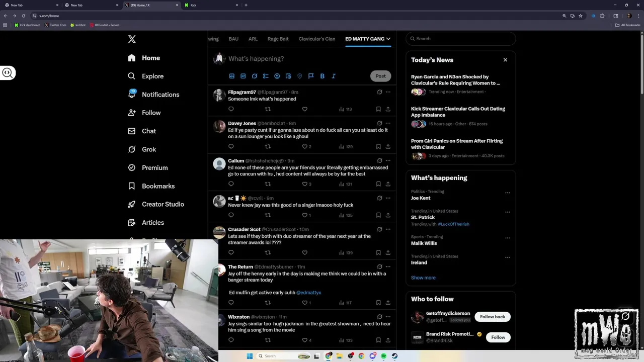Follow Brand Risk Promotions

click(498, 337)
